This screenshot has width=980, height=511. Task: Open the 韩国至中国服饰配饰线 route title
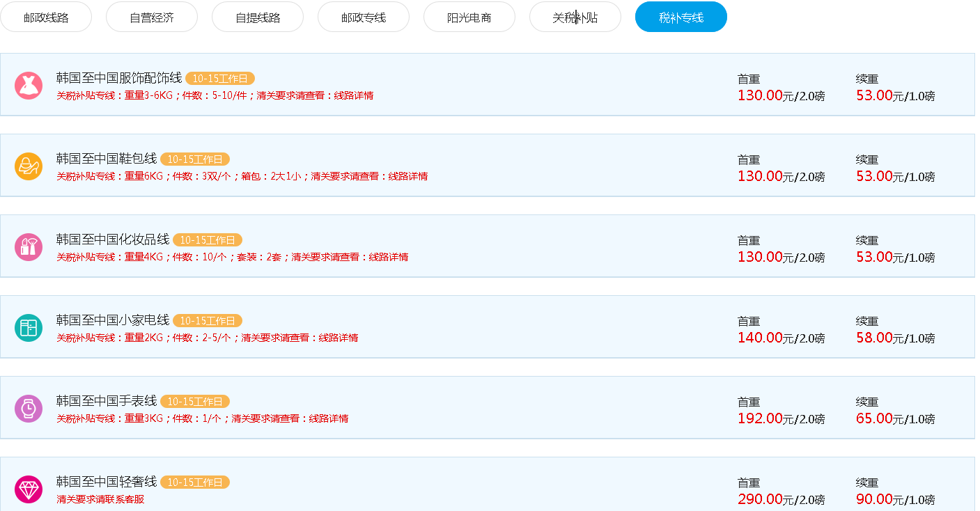point(119,78)
